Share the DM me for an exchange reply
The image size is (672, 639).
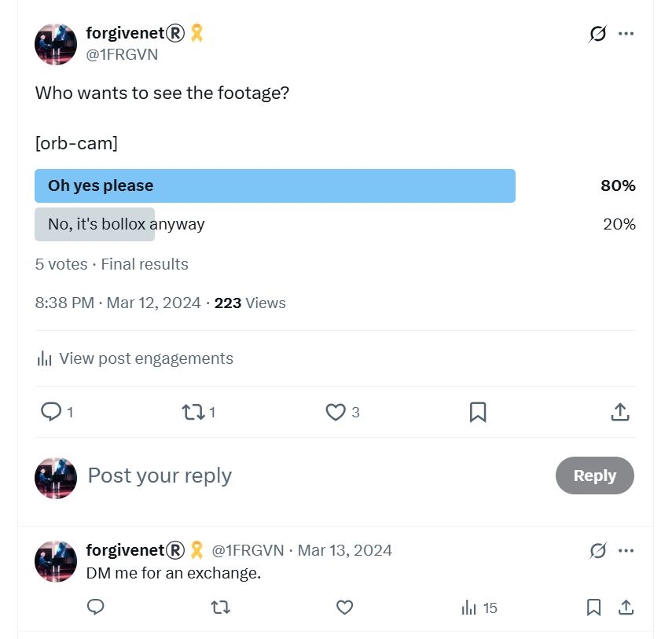pos(626,608)
